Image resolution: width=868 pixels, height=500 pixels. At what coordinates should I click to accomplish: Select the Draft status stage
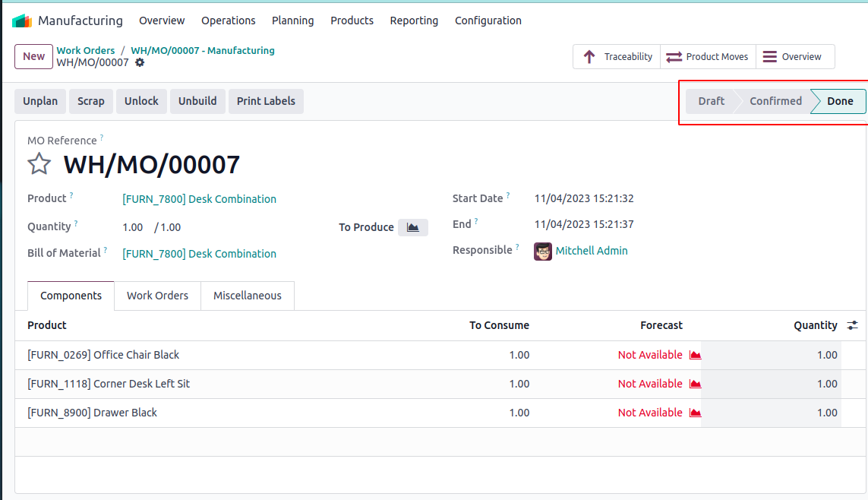pos(711,101)
